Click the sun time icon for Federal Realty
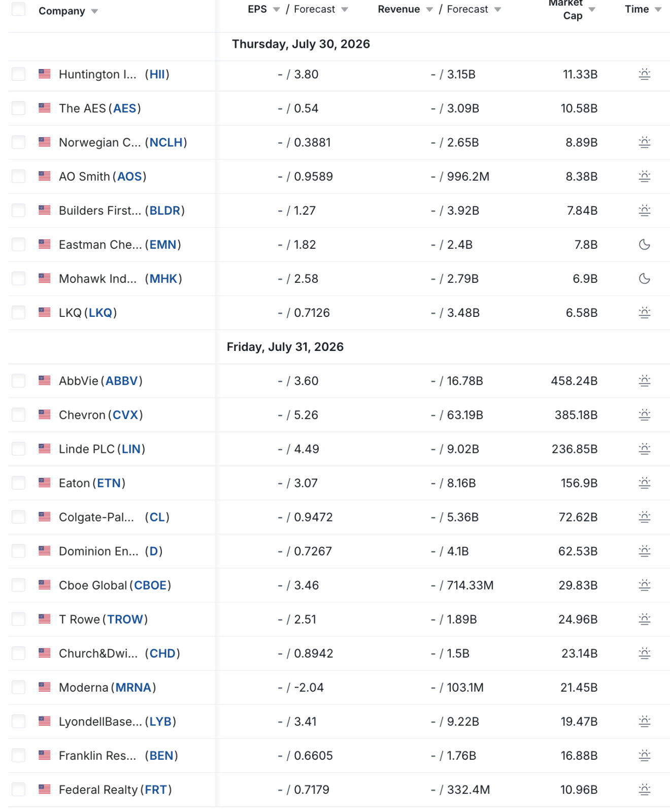The image size is (670, 812). coord(644,789)
